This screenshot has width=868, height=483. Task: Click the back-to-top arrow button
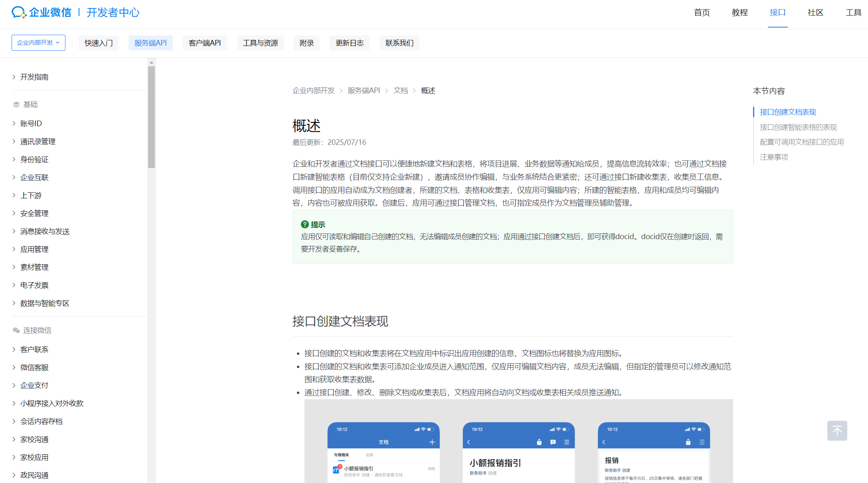pyautogui.click(x=837, y=431)
